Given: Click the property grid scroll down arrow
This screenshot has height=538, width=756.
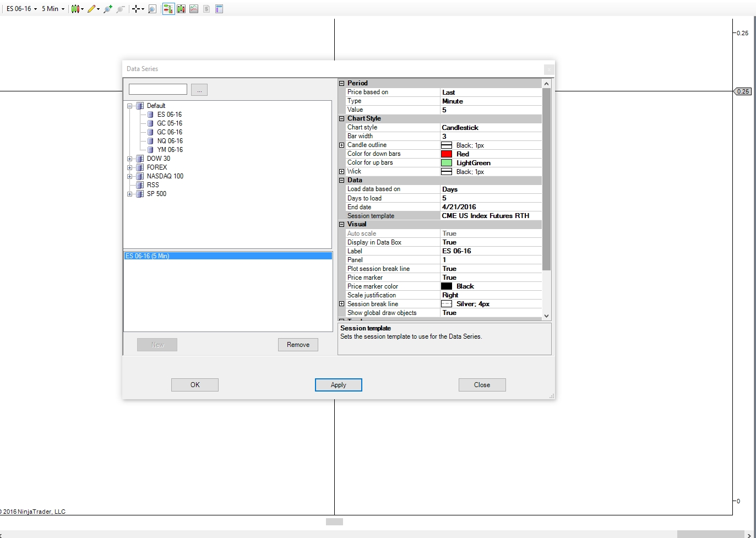Looking at the screenshot, I should click(x=547, y=316).
